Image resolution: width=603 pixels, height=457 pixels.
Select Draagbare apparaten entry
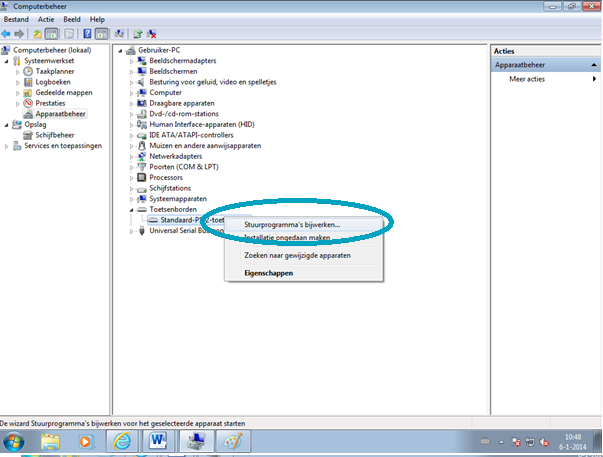pyautogui.click(x=182, y=103)
